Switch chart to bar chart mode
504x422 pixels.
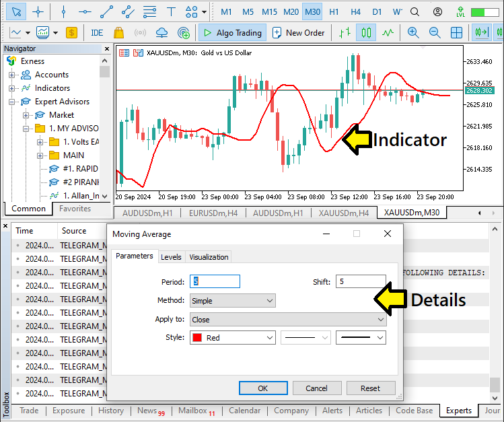pos(345,32)
